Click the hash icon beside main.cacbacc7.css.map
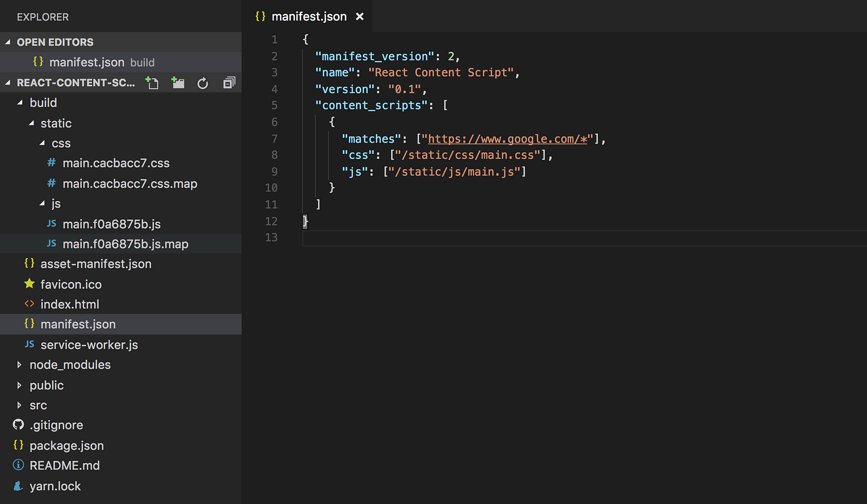 51,184
